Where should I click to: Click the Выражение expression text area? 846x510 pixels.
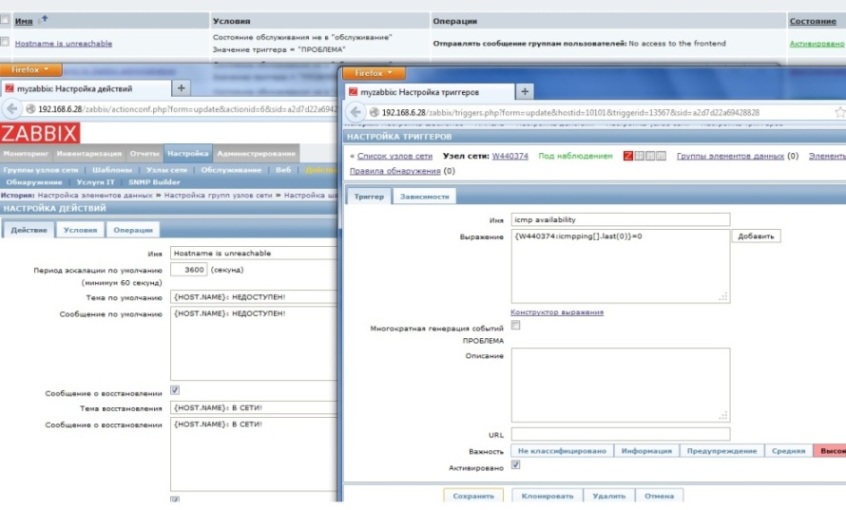click(x=620, y=267)
